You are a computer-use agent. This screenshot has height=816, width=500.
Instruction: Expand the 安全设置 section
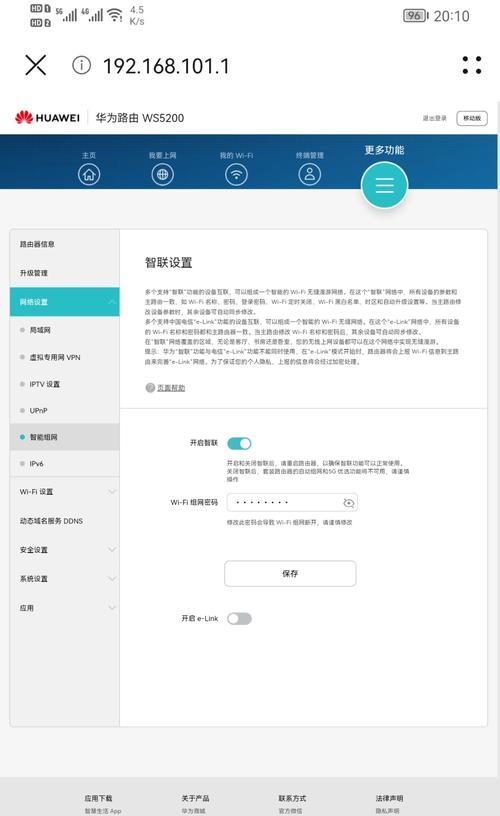pyautogui.click(x=65, y=550)
